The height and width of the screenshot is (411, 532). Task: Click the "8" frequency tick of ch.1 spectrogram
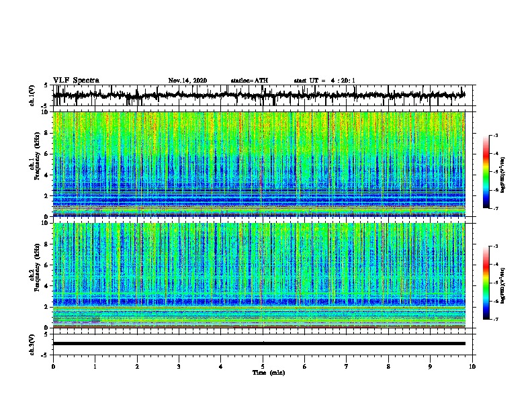(x=46, y=133)
